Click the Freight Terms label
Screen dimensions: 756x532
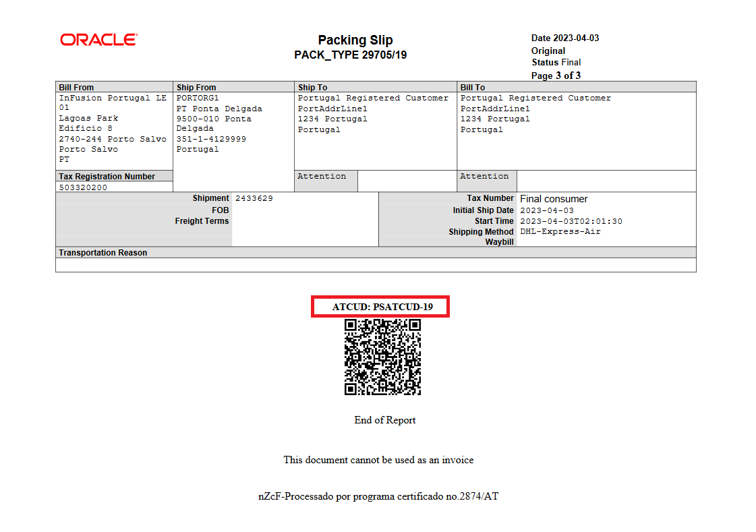pos(202,221)
